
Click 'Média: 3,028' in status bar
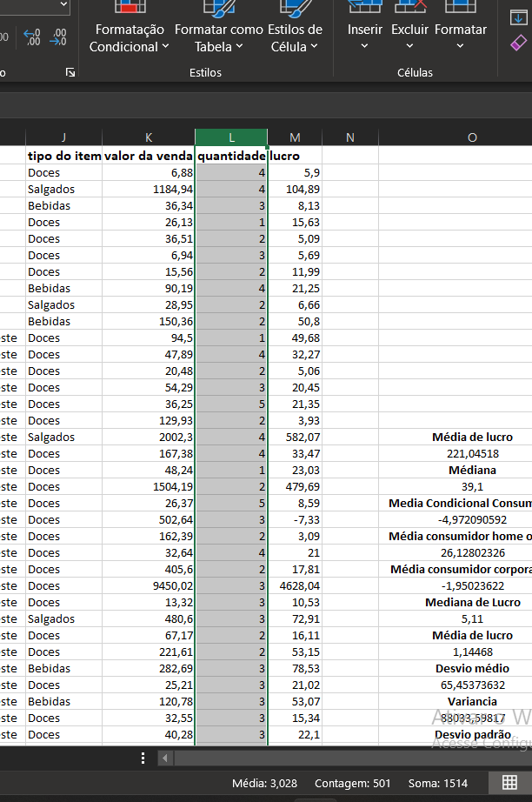[264, 784]
